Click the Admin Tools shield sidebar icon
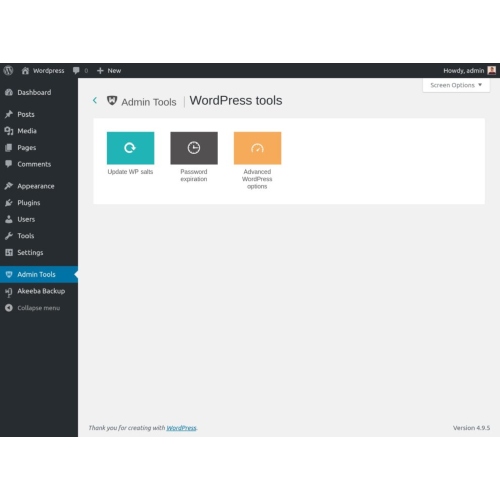The width and height of the screenshot is (500, 500). point(9,274)
